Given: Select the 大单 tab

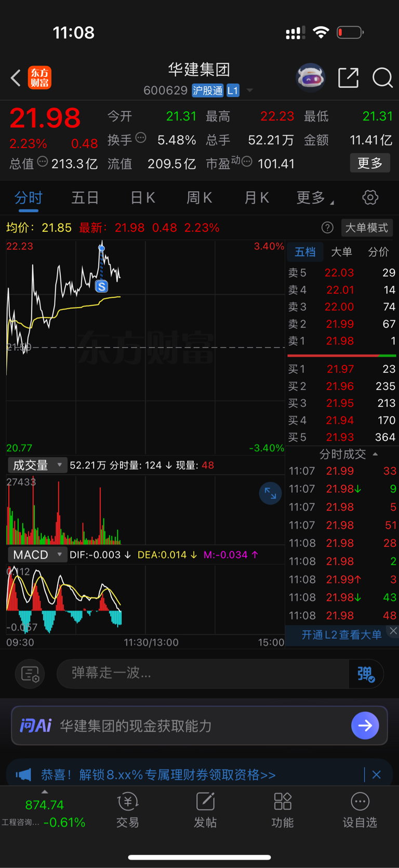Looking at the screenshot, I should pyautogui.click(x=341, y=252).
